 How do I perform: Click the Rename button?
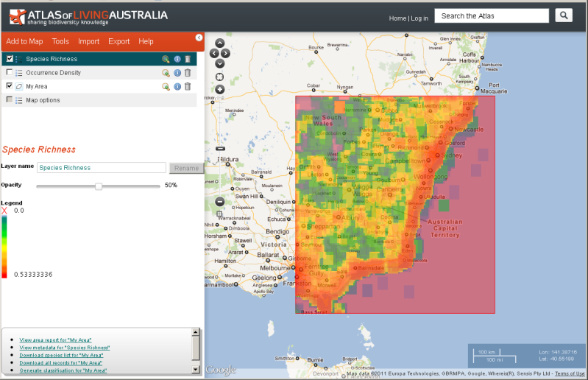185,168
